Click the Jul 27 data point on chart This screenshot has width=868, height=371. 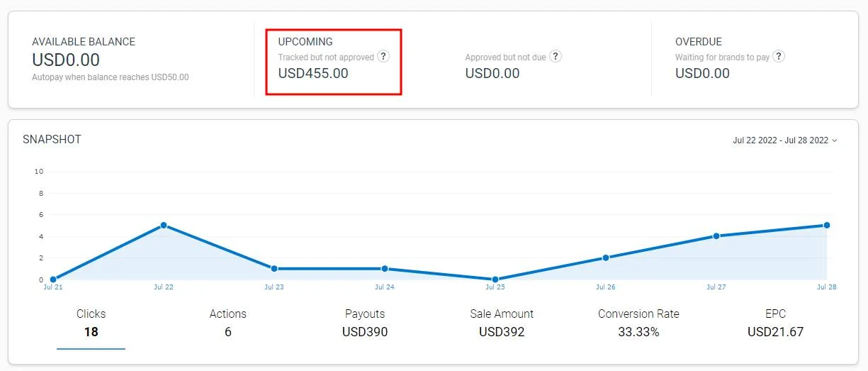[x=716, y=236]
